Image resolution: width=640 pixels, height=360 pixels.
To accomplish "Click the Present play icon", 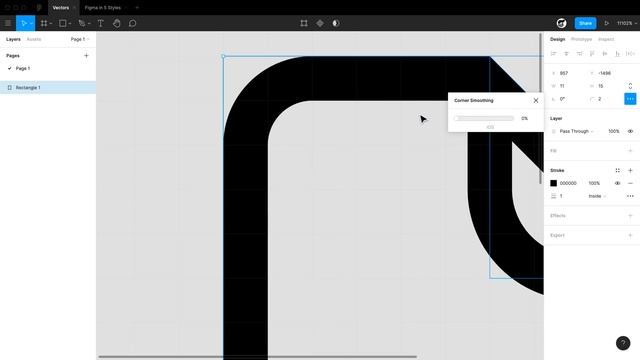I will coord(607,23).
